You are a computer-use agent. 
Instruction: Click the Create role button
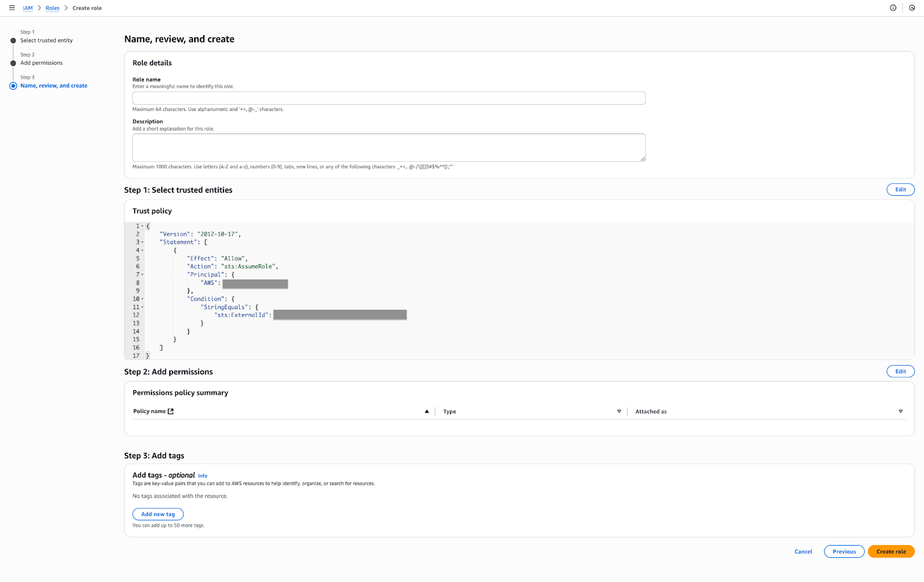891,551
